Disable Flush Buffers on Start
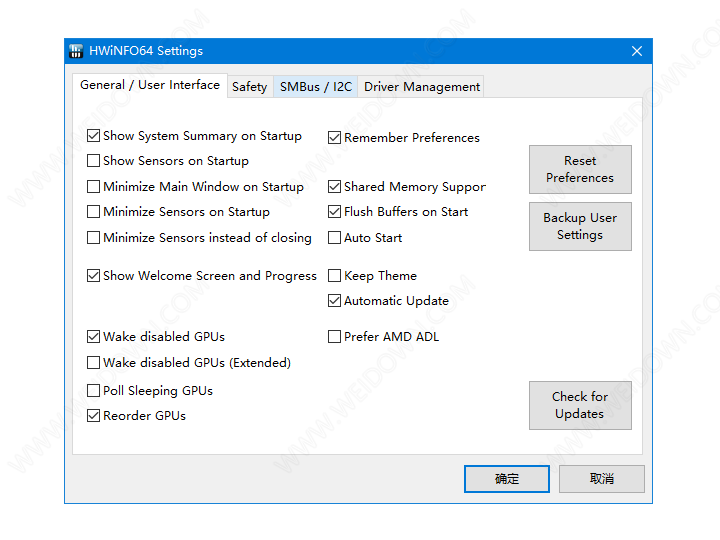This screenshot has width=720, height=540. click(x=334, y=212)
